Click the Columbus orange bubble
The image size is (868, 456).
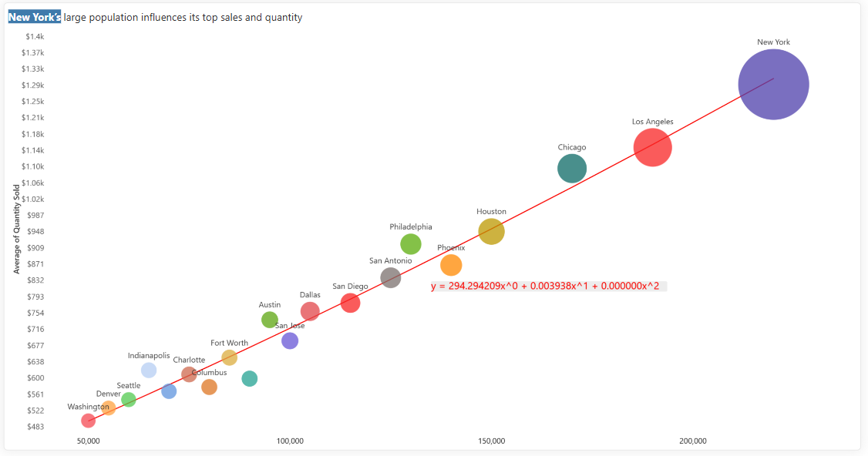pyautogui.click(x=209, y=387)
